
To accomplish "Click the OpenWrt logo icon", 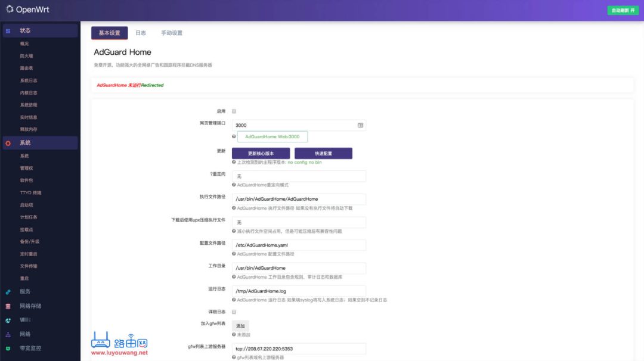I will coord(10,8).
